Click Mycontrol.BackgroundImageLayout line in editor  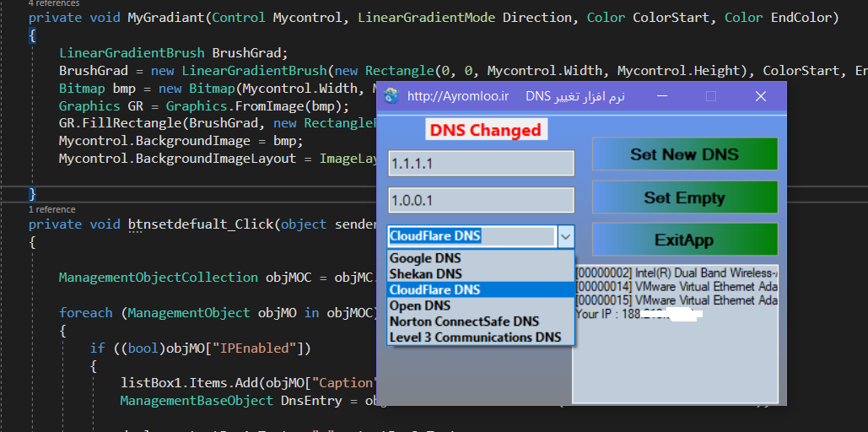218,159
